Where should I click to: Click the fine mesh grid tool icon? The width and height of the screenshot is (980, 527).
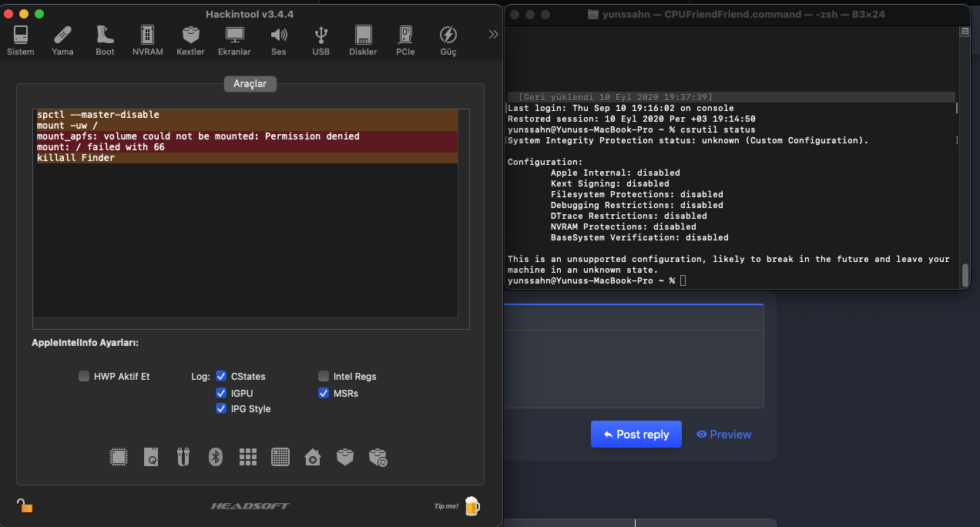[x=280, y=457]
